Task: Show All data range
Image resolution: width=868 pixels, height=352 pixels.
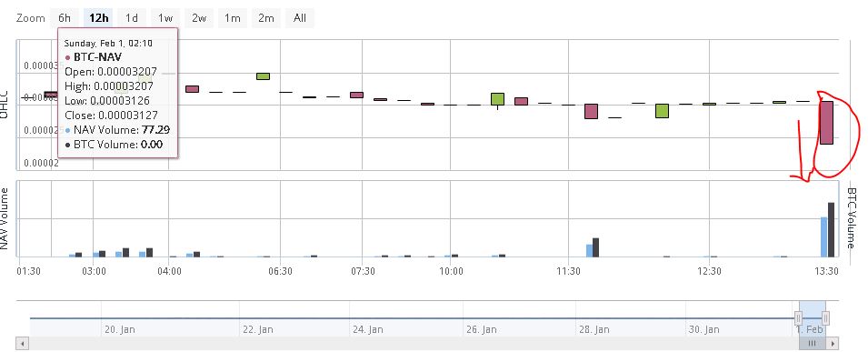Action: coord(299,18)
